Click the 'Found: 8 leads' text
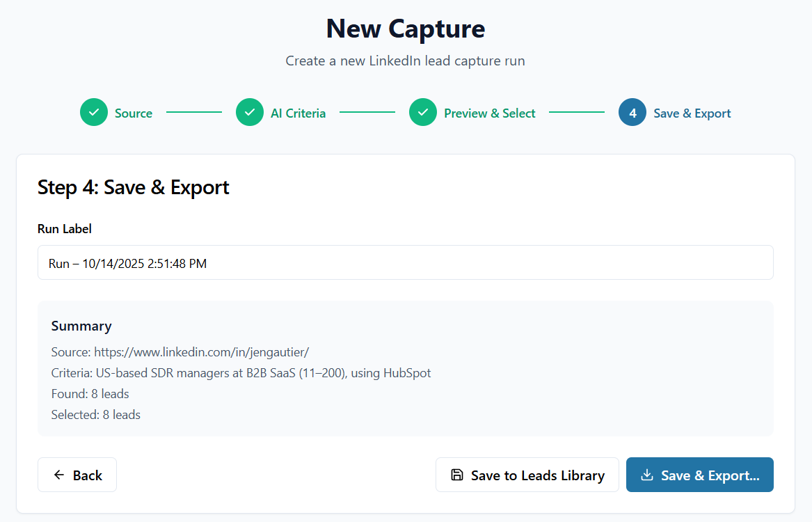This screenshot has height=522, width=812. (90, 394)
